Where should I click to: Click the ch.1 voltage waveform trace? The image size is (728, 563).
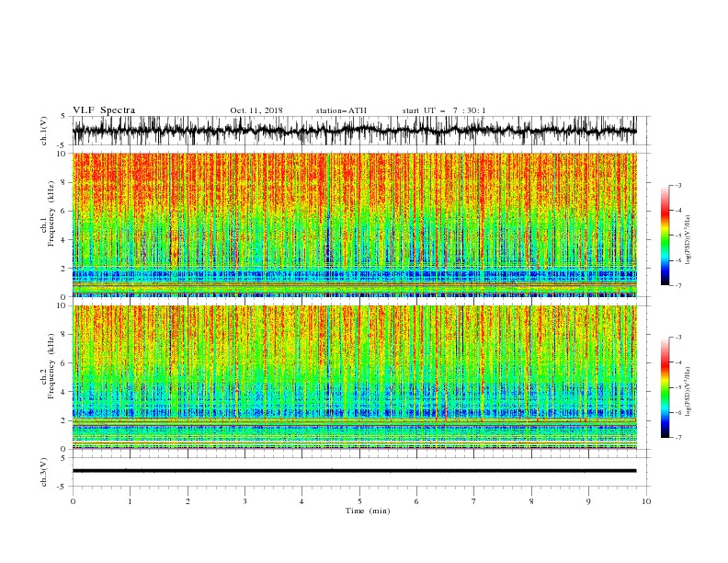[354, 131]
